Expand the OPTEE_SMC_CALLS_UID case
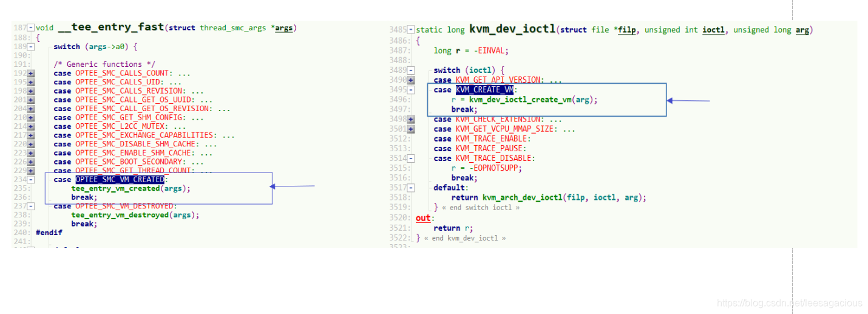 (x=31, y=82)
